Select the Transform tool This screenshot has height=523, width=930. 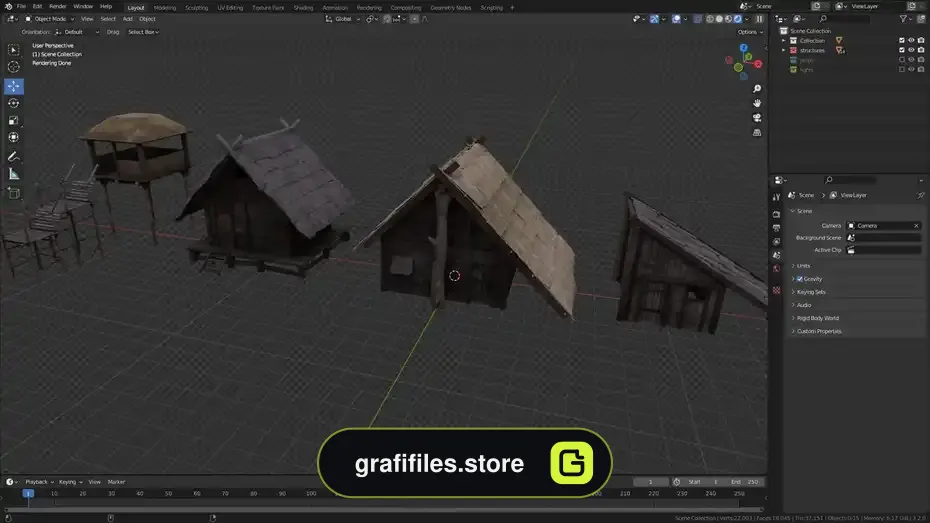(14, 138)
